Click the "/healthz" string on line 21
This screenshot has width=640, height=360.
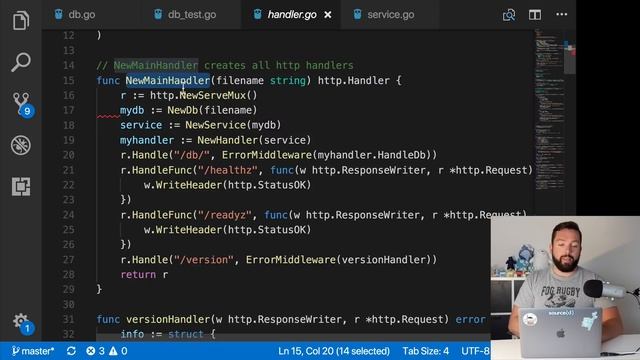(x=228, y=170)
